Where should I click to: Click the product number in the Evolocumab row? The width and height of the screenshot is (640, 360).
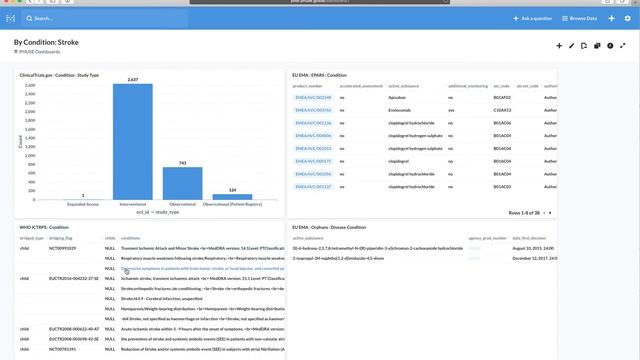pos(313,110)
